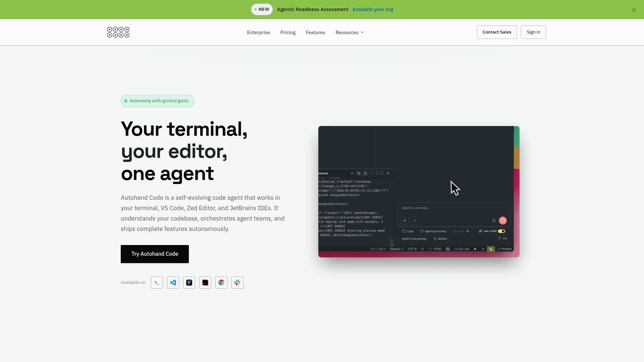
Task: Open the Zed Editor platform icon
Action: (x=189, y=283)
